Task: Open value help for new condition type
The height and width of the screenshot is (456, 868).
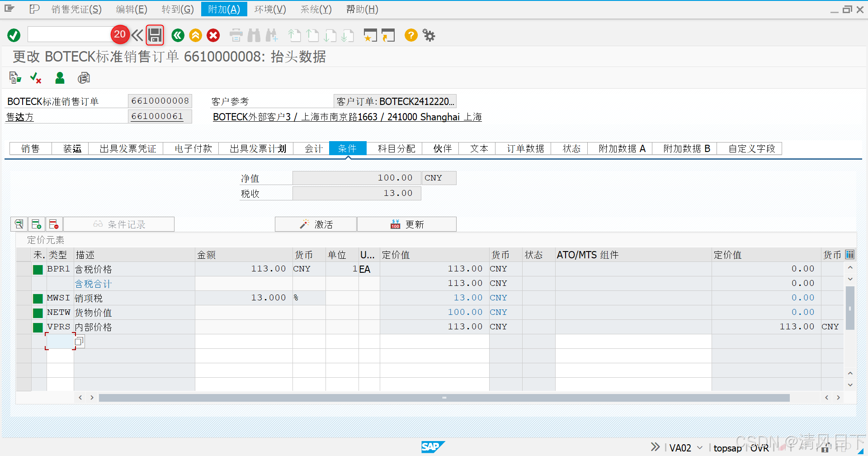Action: click(80, 341)
